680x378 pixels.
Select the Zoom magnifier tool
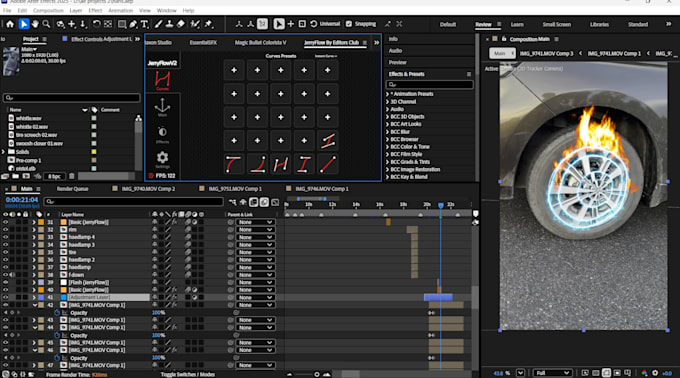[x=46, y=24]
